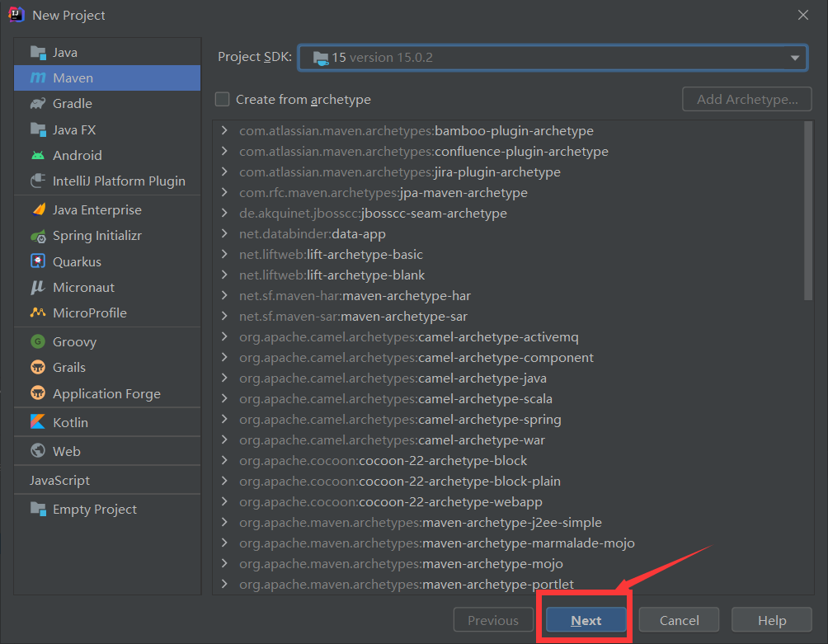This screenshot has height=644, width=828.
Task: Select maven-archetype-marmalade-mojo row
Action: click(510, 543)
